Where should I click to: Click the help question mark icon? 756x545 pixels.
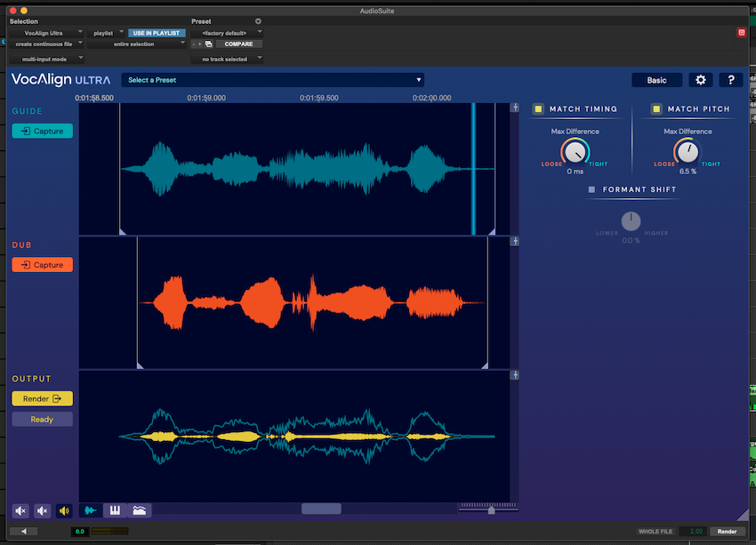coord(730,79)
